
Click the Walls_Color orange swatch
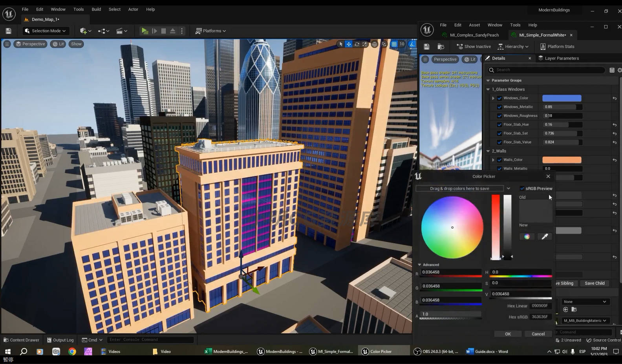coord(562,160)
